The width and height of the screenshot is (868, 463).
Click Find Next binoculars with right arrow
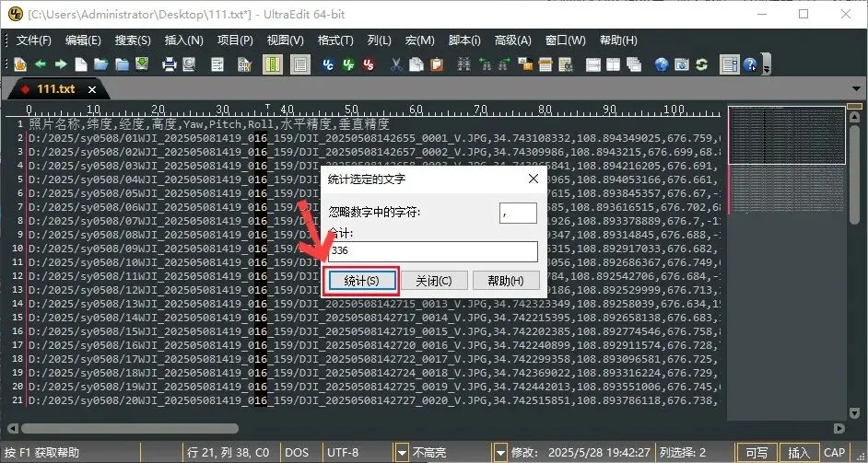505,64
